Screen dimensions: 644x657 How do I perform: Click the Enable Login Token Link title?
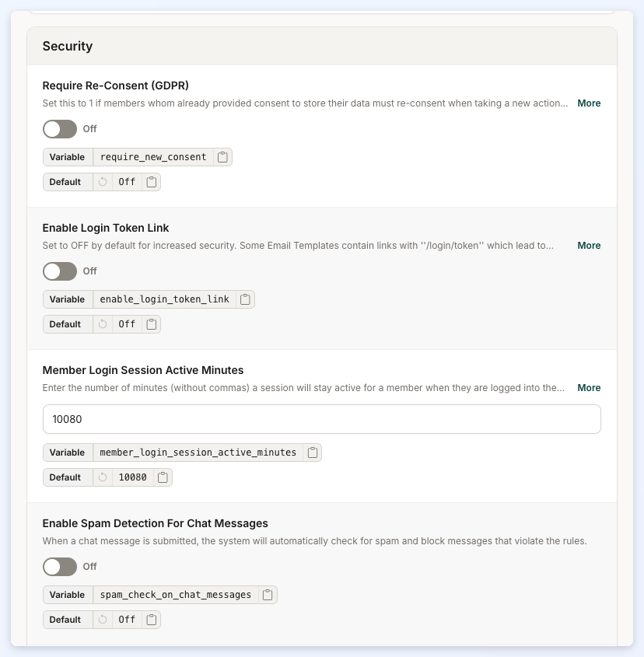point(106,228)
